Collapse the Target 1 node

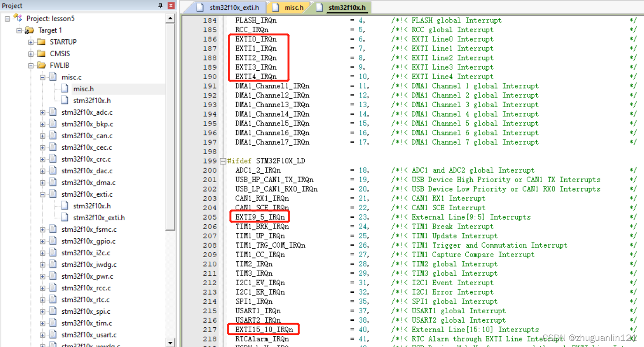click(x=19, y=30)
